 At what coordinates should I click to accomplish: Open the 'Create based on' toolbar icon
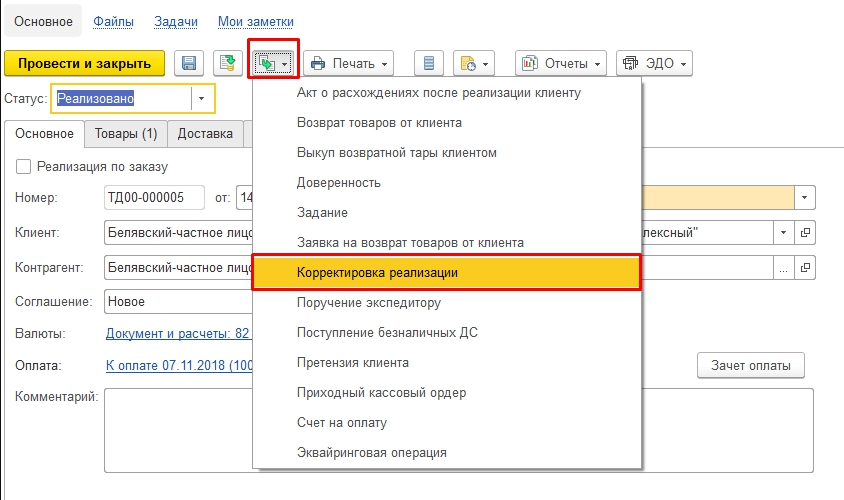pyautogui.click(x=273, y=63)
